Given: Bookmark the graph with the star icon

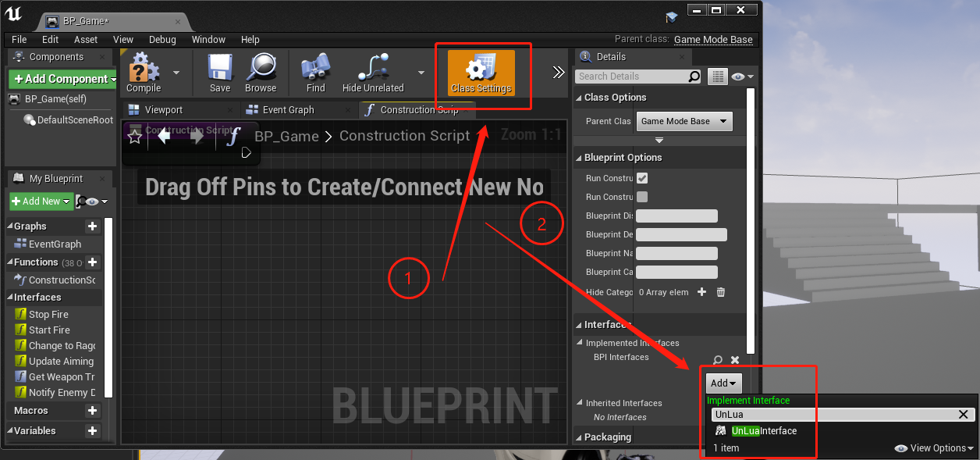Looking at the screenshot, I should (135, 137).
